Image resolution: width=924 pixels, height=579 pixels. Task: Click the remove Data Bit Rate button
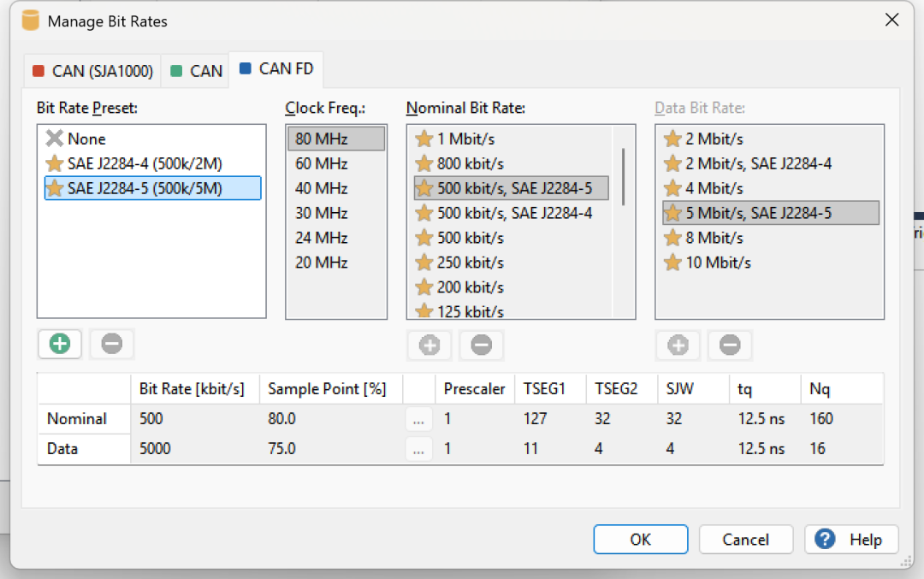click(730, 346)
